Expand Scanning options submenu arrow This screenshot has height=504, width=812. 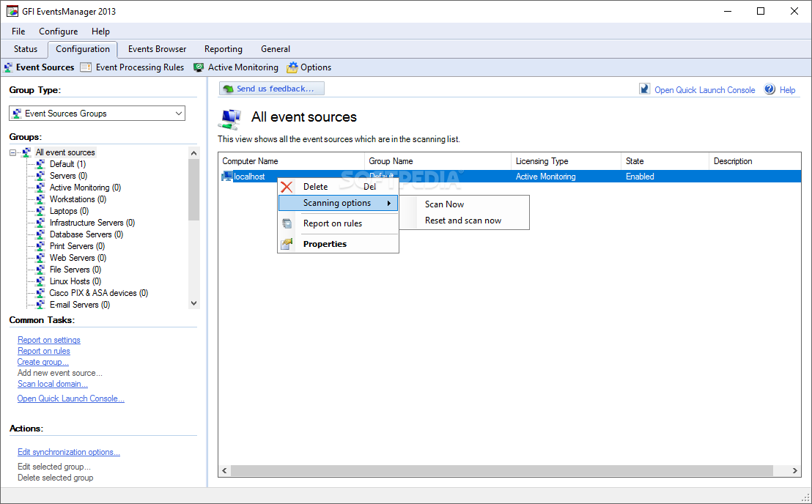point(389,203)
